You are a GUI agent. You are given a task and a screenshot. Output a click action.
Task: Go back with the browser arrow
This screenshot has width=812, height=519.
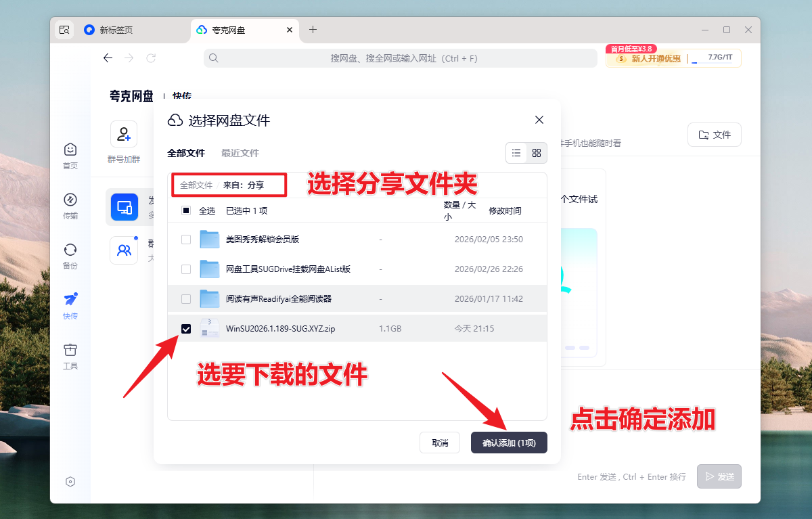coord(108,58)
